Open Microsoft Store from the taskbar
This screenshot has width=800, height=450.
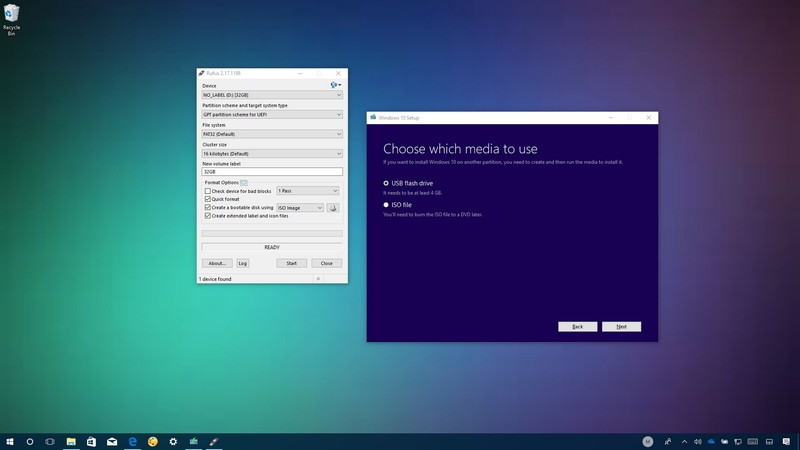[x=91, y=441]
